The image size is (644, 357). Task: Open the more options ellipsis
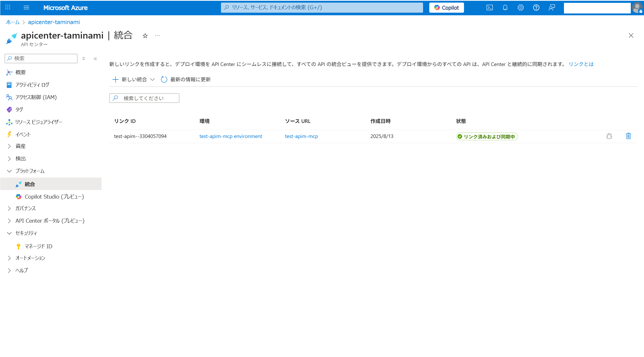pyautogui.click(x=157, y=35)
